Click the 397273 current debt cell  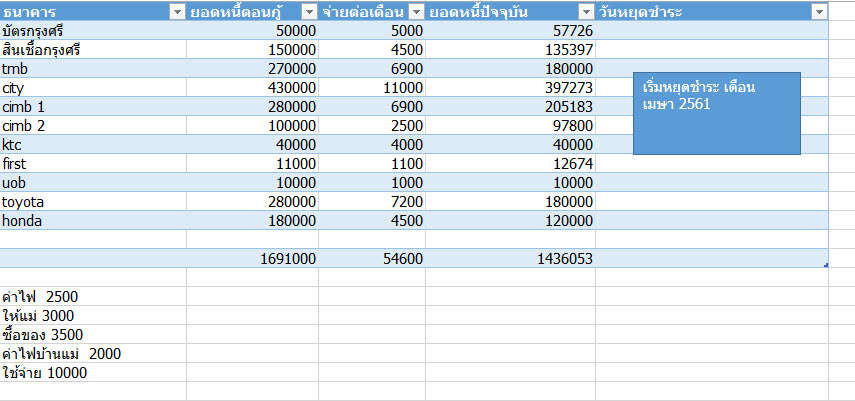click(510, 88)
